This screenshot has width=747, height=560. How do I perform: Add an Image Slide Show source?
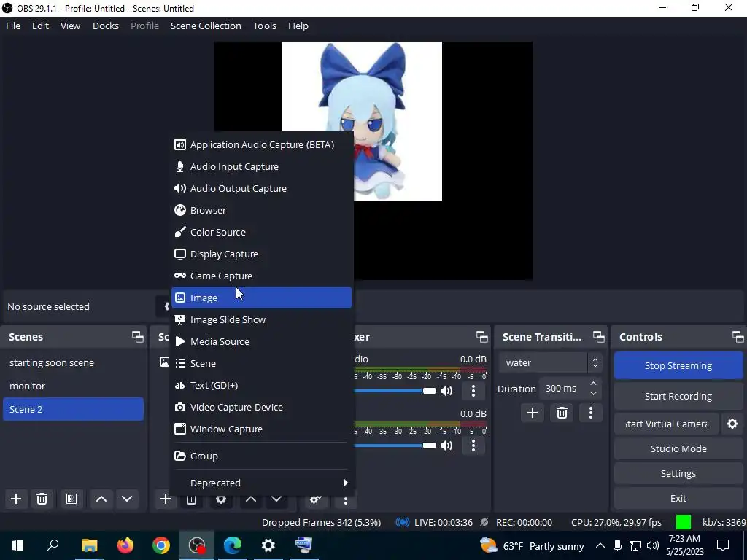tap(261, 319)
